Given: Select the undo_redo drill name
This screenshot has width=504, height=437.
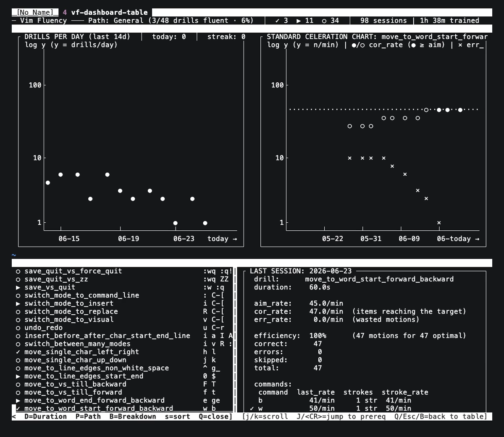Looking at the screenshot, I should pos(44,328).
